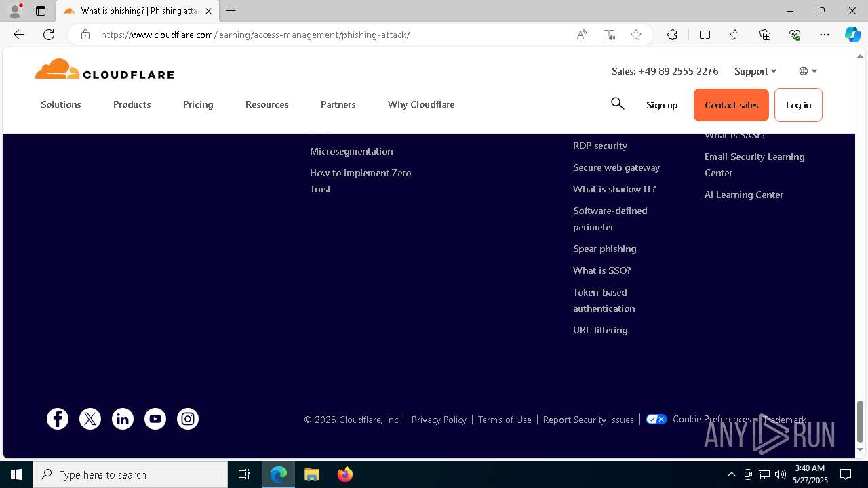This screenshot has height=488, width=868.
Task: Open site search magnifier icon
Action: [x=617, y=103]
